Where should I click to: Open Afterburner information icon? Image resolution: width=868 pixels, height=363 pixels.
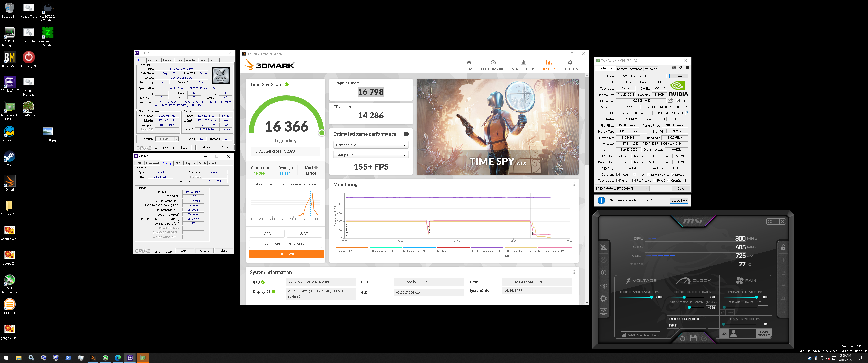[x=604, y=273]
